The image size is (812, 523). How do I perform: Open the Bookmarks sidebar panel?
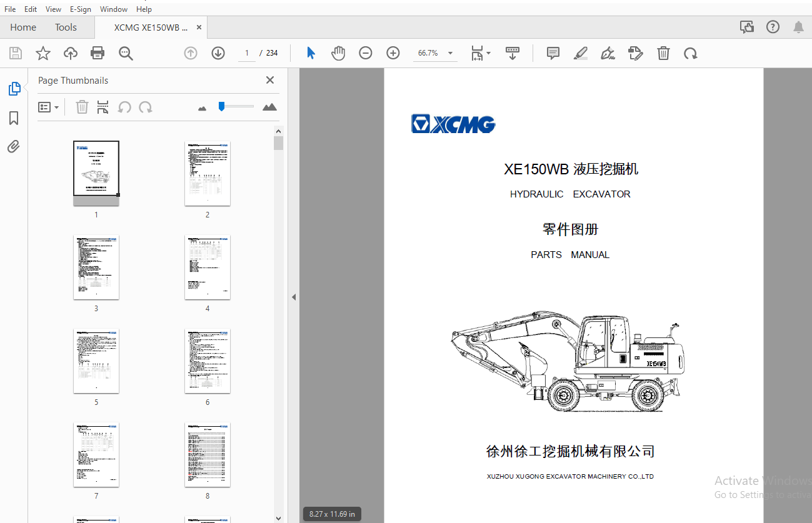coord(14,118)
